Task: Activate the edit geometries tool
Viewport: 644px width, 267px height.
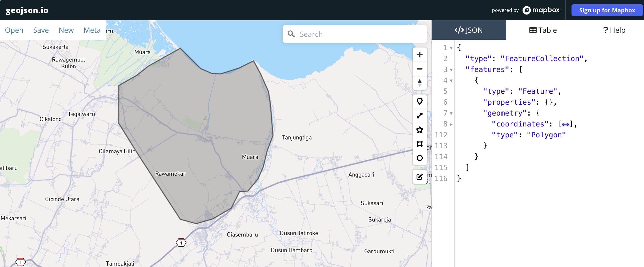Action: [x=419, y=177]
